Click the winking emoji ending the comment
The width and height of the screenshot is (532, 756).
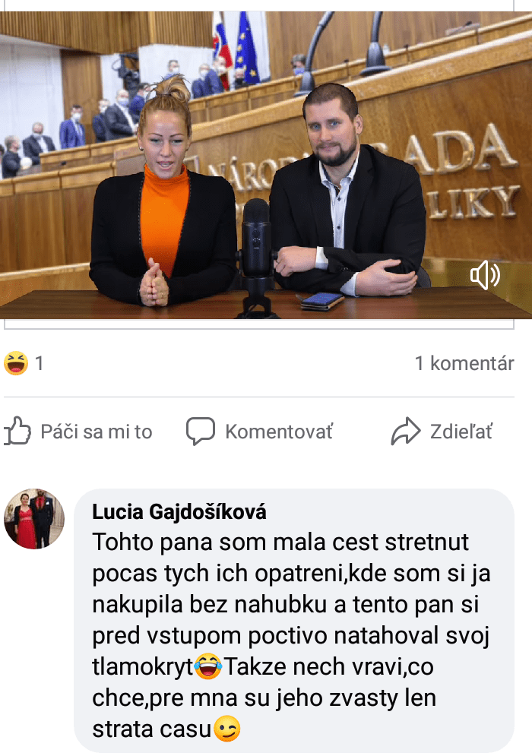pyautogui.click(x=226, y=729)
